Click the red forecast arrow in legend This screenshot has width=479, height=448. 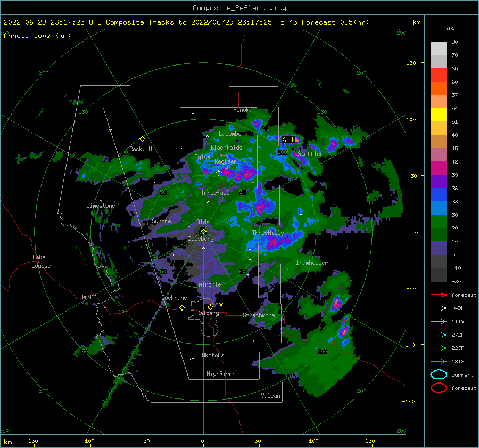pyautogui.click(x=439, y=295)
